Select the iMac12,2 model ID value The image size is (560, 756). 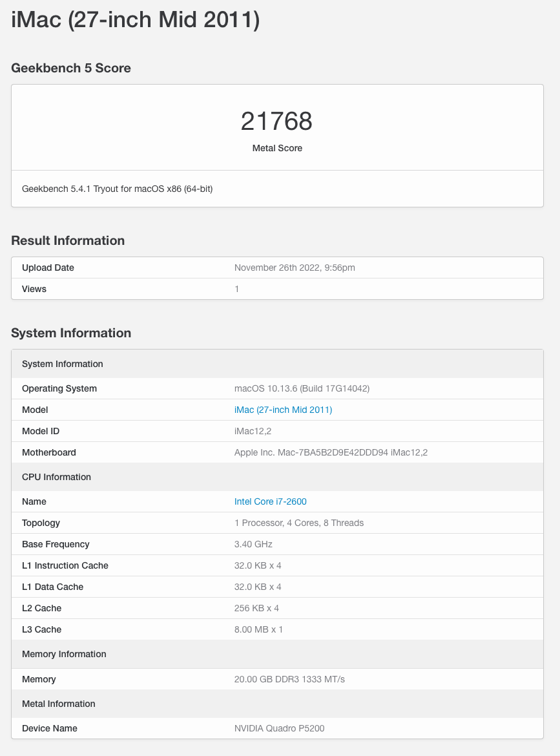(x=253, y=431)
